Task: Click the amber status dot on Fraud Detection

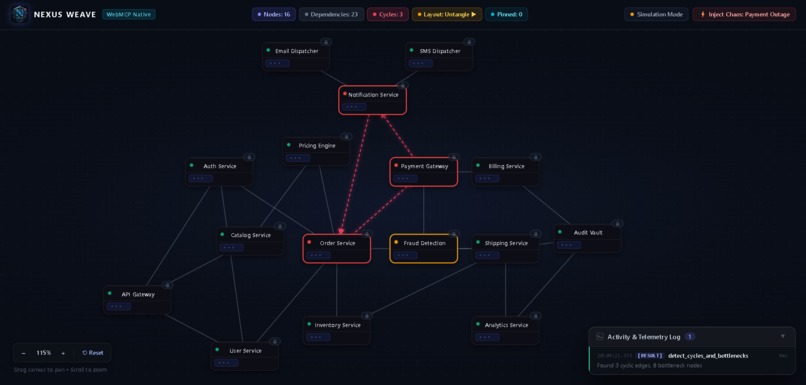Action: coord(396,242)
